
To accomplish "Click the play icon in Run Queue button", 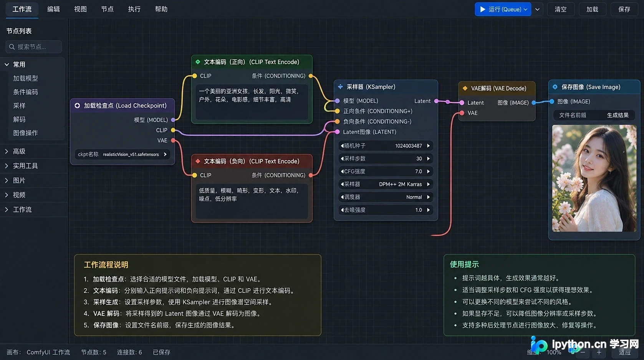I will point(483,9).
